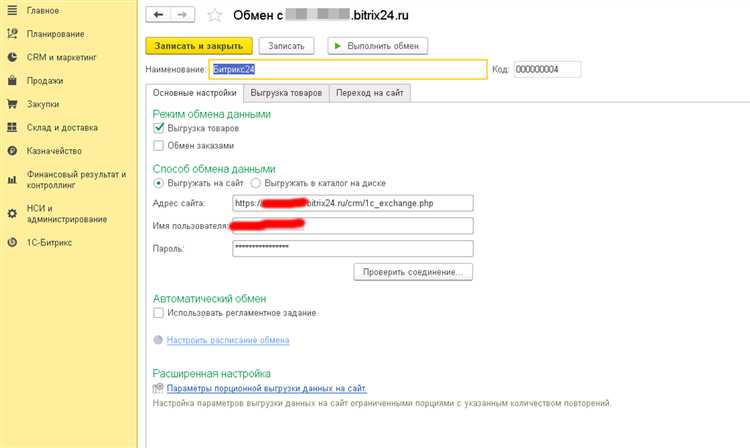Open Финансовый результат и контроллинг section
This screenshot has width=750, height=448.
(76, 179)
